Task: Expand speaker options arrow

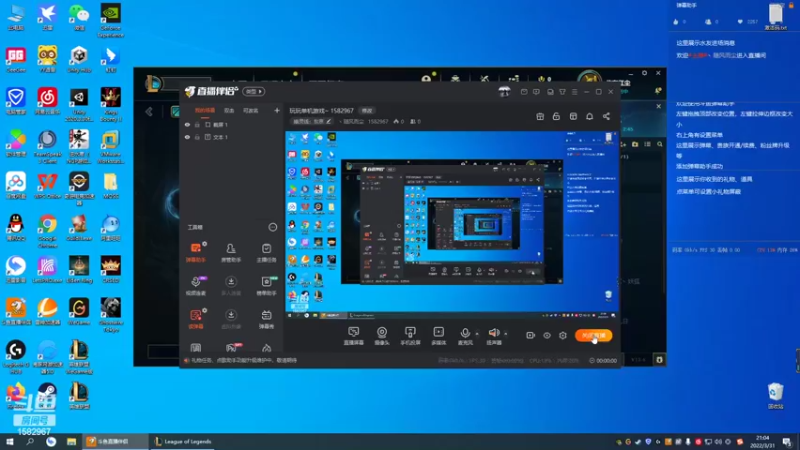Action: pos(506,334)
